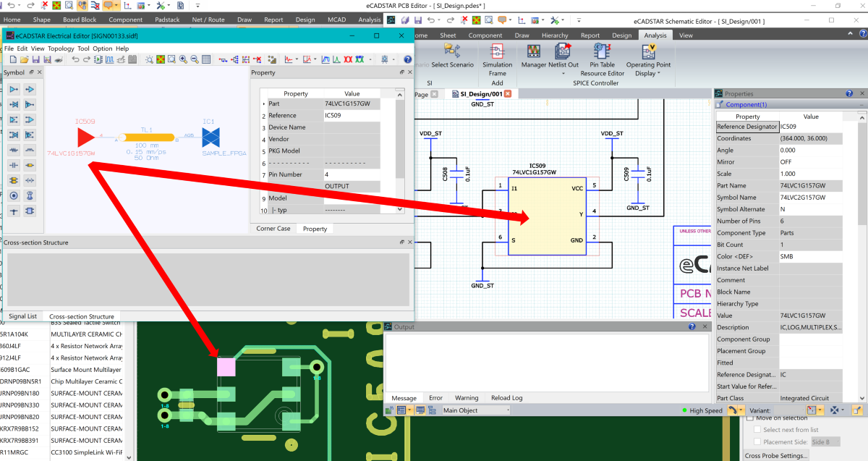The width and height of the screenshot is (868, 461).
Task: Open Pin Table Resource Editor
Action: 602,51
